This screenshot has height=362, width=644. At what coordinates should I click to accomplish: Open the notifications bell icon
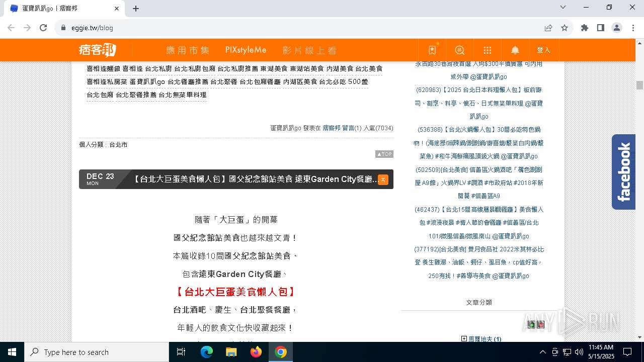click(x=515, y=50)
